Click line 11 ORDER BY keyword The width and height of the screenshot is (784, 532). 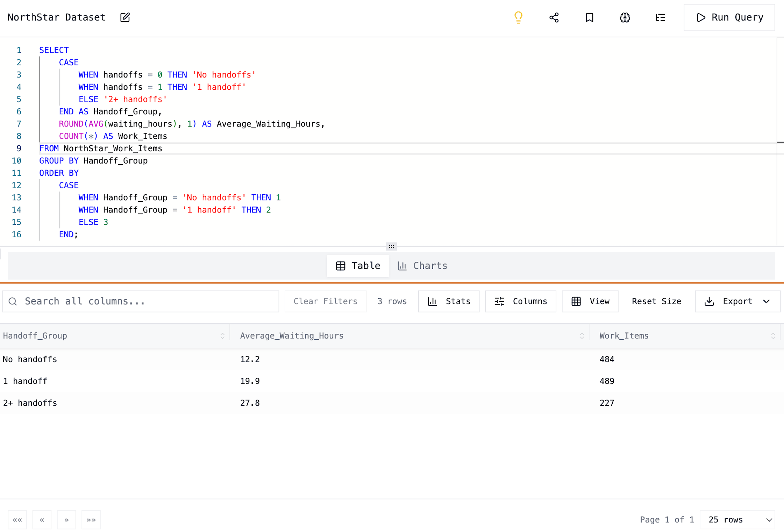pos(59,173)
